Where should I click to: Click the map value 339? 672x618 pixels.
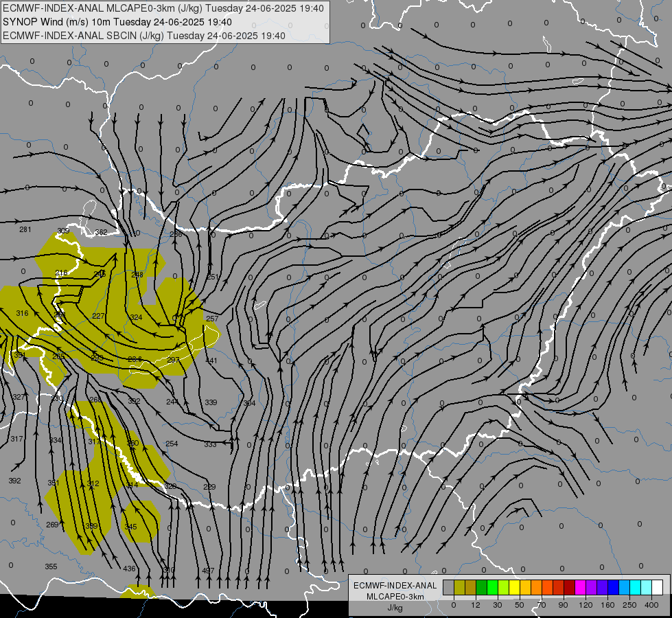[x=211, y=402]
